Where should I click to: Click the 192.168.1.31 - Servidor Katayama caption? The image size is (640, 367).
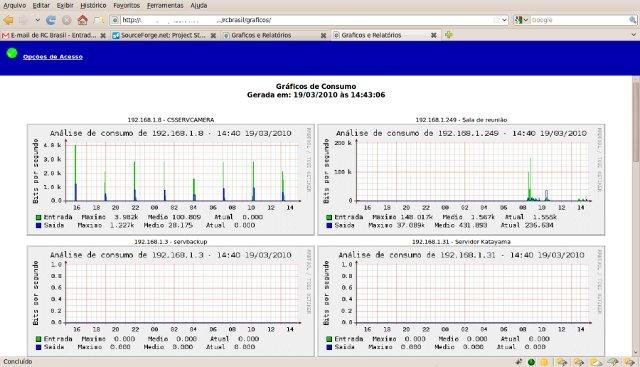tap(461, 242)
